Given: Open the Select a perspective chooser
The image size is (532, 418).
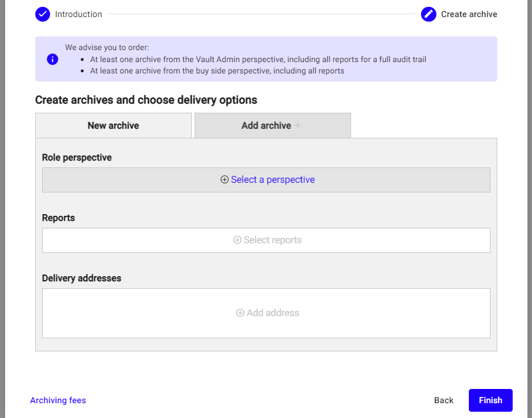Looking at the screenshot, I should (x=273, y=180).
